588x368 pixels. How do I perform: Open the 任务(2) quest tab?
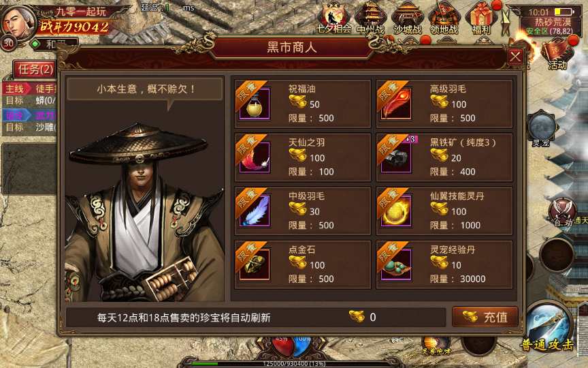click(35, 69)
